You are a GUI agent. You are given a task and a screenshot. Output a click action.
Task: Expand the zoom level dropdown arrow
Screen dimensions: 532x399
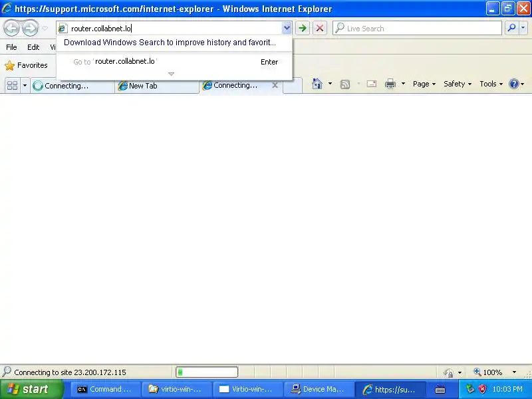pos(514,372)
